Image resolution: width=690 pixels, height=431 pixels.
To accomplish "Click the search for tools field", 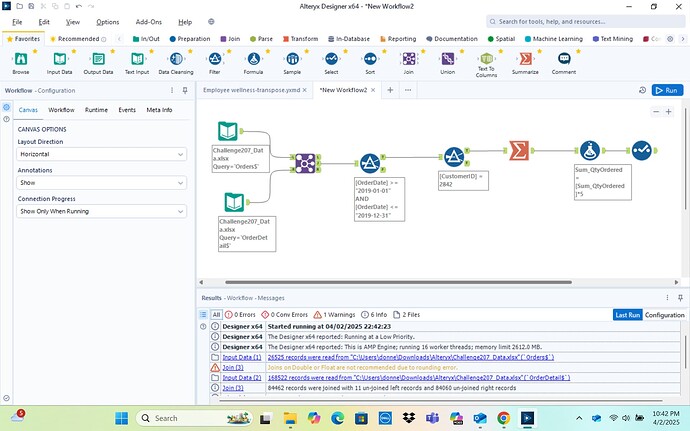I will 585,22.
